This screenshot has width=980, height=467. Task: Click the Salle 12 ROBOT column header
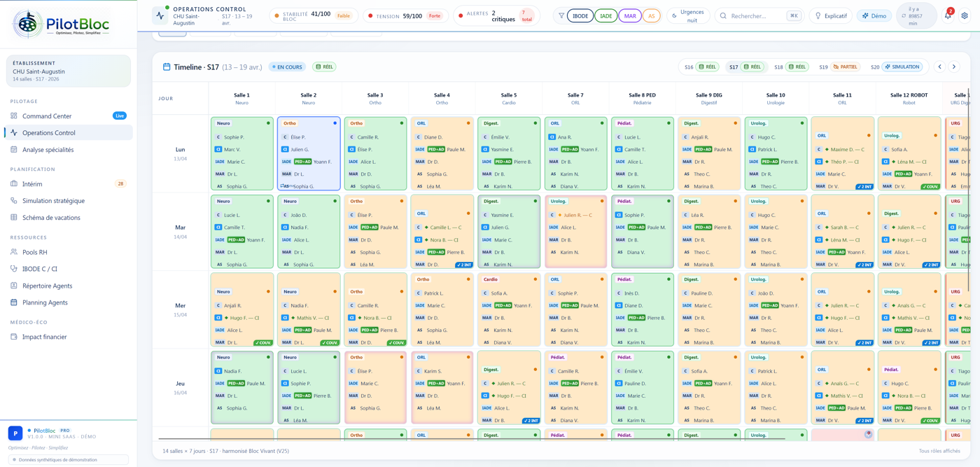click(909, 98)
